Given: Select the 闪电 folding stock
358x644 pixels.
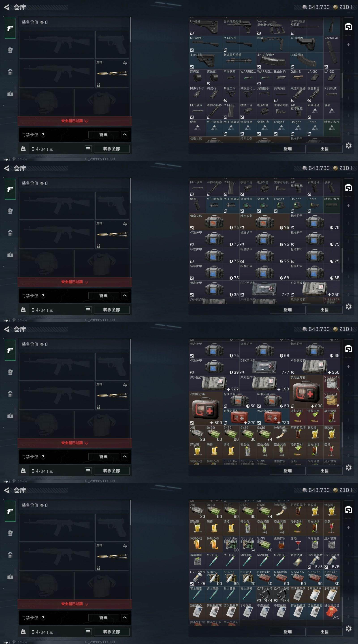Looking at the screenshot, I should tap(273, 44).
